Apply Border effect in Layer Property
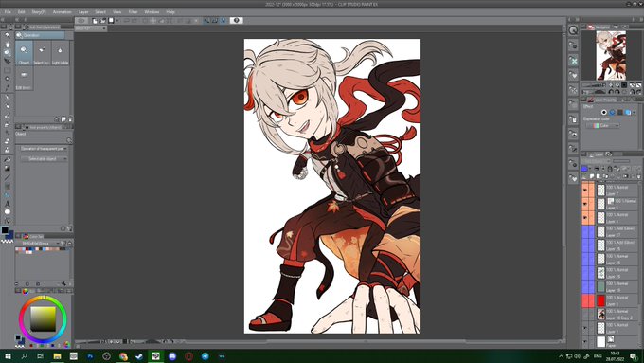Image resolution: width=644 pixels, height=363 pixels. [604, 112]
